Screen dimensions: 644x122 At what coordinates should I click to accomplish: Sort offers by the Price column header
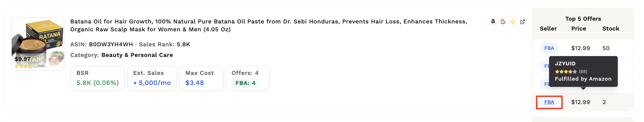(x=579, y=29)
